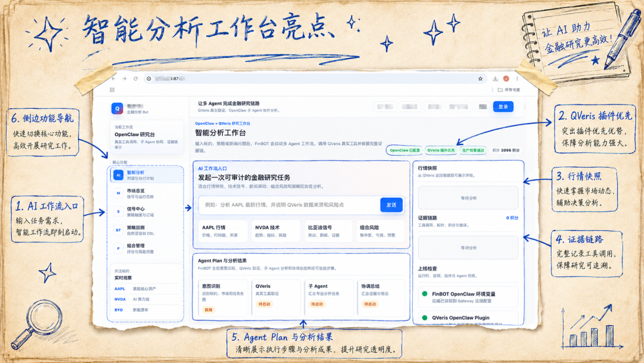Click the green dot next to FinBOT OpenClaw 环境变量
This screenshot has width=644, height=363.
tap(425, 294)
